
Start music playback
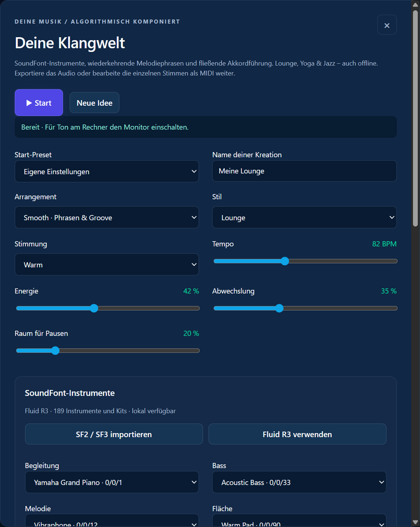[x=39, y=103]
